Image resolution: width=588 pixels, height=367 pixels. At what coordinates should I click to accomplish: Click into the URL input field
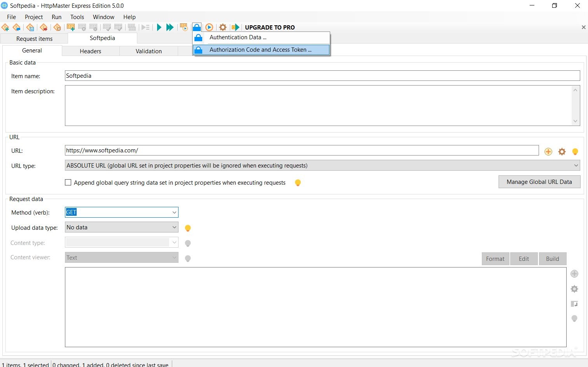pyautogui.click(x=302, y=150)
